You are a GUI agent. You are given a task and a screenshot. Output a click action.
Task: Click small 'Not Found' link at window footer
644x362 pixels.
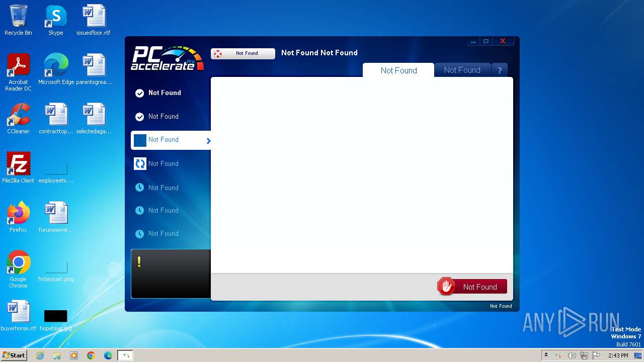click(501, 306)
